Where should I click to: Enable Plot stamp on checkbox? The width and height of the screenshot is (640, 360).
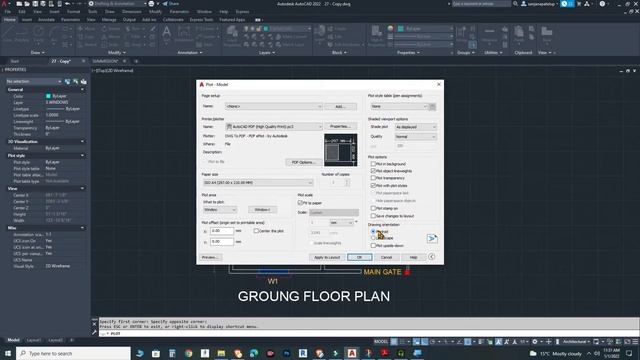pyautogui.click(x=373, y=208)
